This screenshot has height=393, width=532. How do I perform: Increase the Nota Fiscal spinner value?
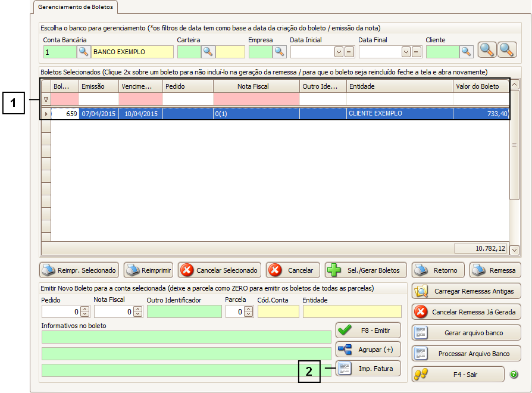tap(137, 308)
